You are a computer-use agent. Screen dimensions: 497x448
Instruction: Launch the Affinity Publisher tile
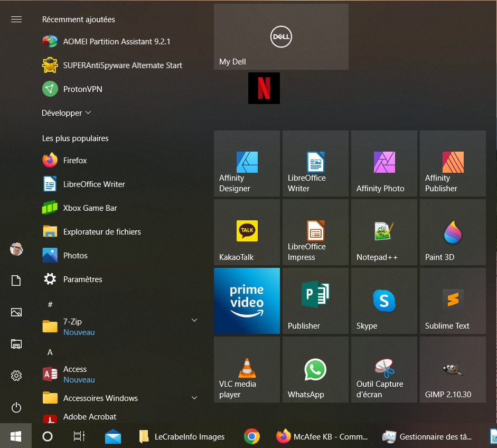pos(453,164)
